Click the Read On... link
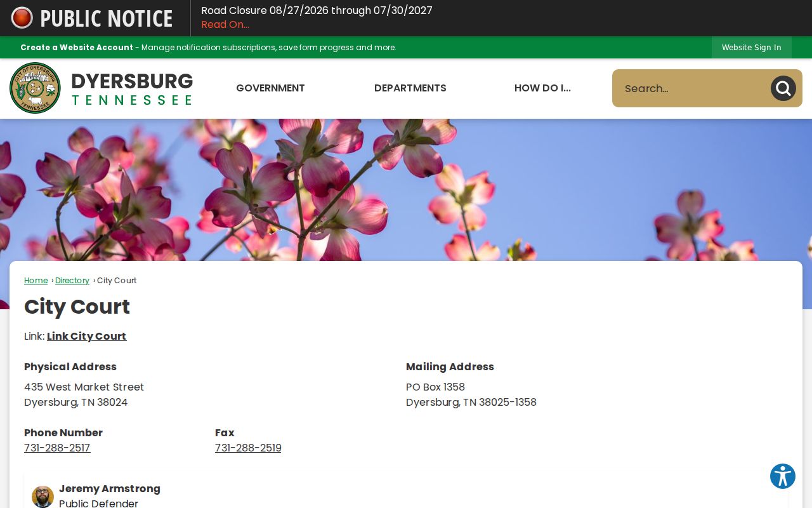 tap(225, 25)
